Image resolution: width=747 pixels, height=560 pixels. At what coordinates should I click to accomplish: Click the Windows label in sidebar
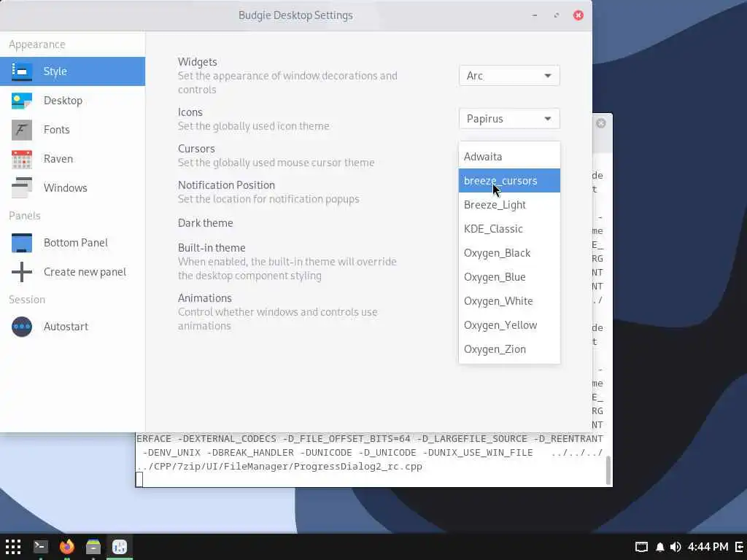coord(65,187)
